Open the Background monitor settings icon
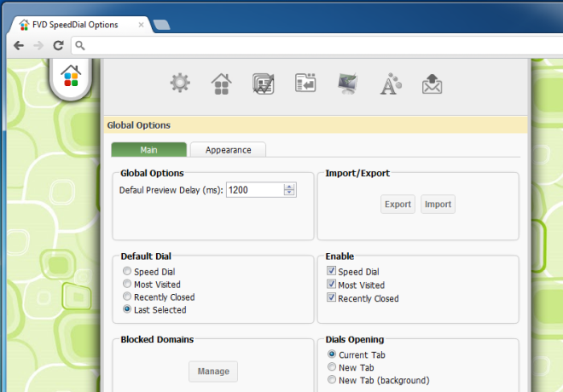 click(347, 84)
